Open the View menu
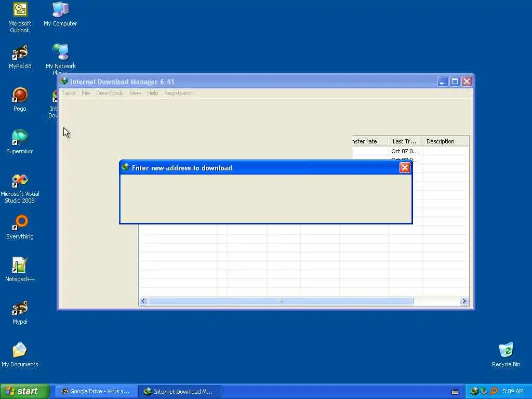Image resolution: width=532 pixels, height=399 pixels. point(135,93)
